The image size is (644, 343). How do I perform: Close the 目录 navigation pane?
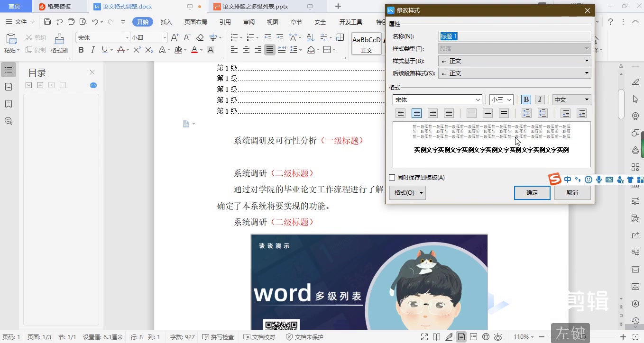pyautogui.click(x=92, y=72)
